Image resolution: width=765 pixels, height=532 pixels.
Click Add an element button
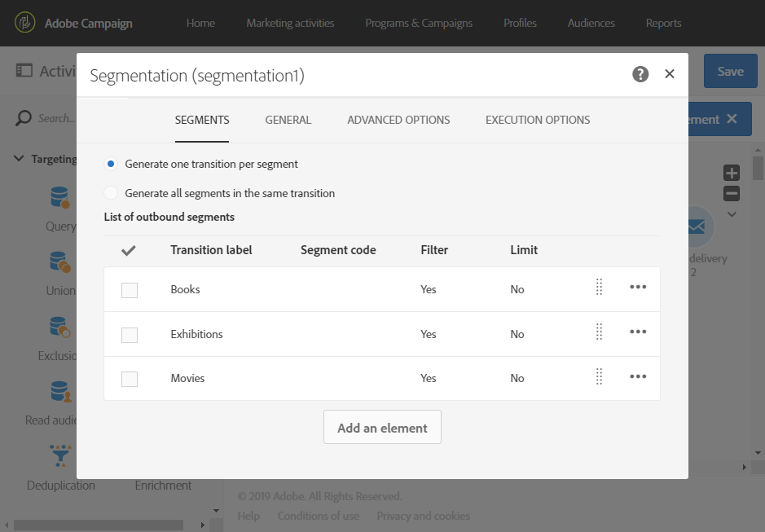coord(382,428)
